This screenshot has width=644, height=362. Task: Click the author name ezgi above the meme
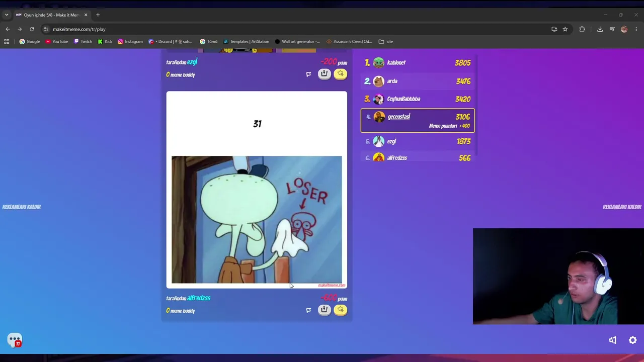point(192,62)
